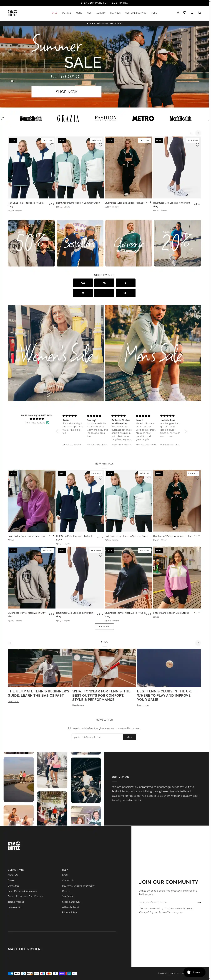Click the View All button
Viewport: 211px width, 980px height.
pos(104,626)
